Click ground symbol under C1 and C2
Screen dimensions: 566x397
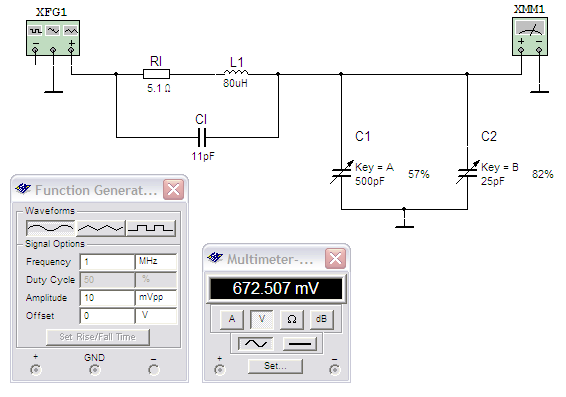coord(404,226)
